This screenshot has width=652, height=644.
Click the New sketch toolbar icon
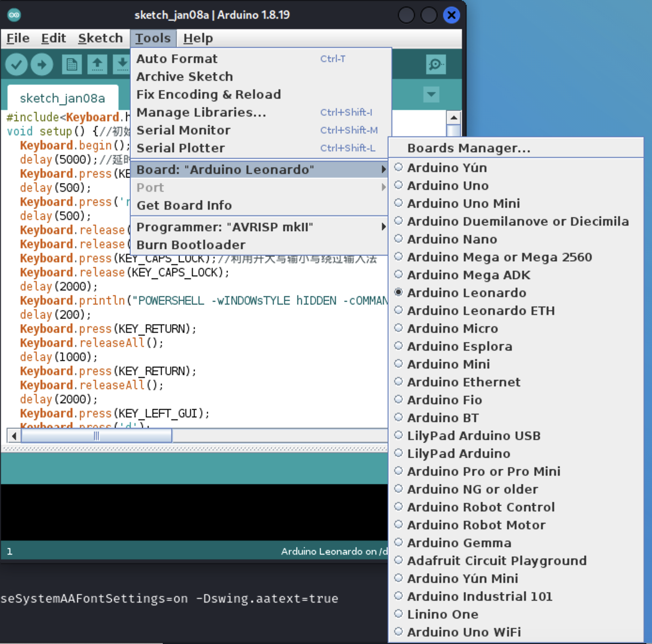72,64
